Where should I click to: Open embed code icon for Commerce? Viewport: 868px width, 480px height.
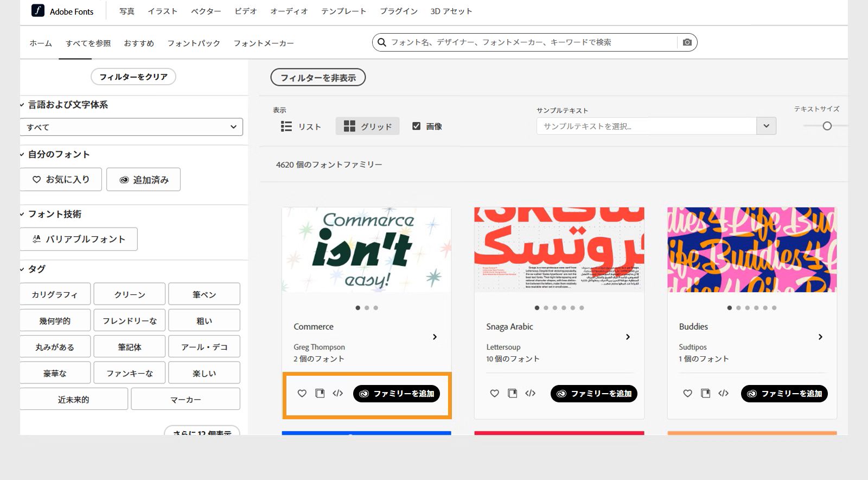click(x=338, y=394)
